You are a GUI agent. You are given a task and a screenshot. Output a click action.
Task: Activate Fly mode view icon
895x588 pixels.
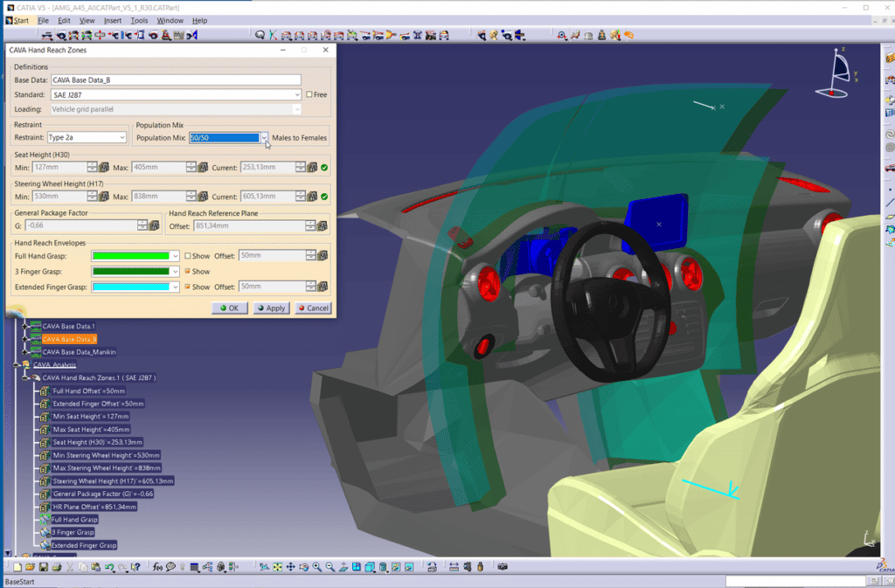pos(263,567)
